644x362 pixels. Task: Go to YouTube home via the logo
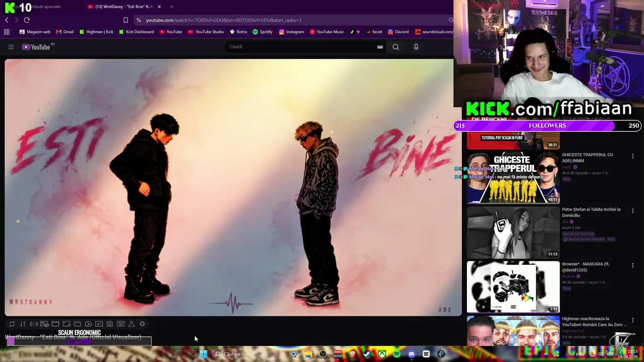[36, 47]
